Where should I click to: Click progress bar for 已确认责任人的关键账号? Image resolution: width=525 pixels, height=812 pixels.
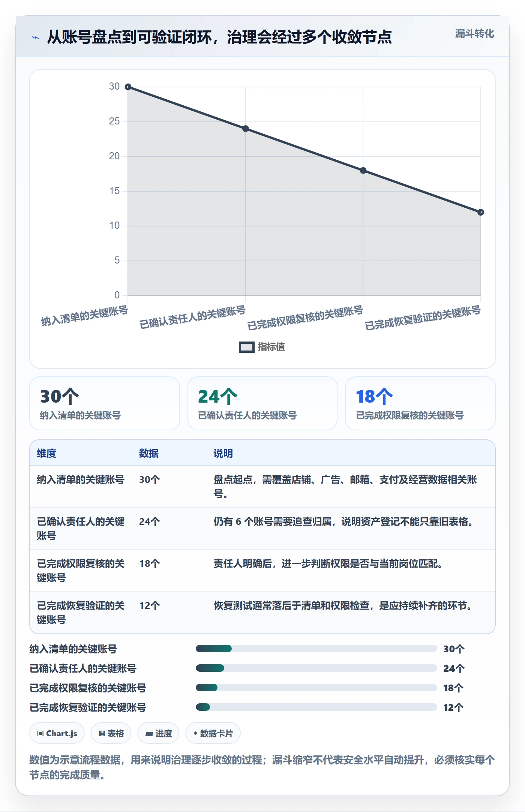[316, 668]
